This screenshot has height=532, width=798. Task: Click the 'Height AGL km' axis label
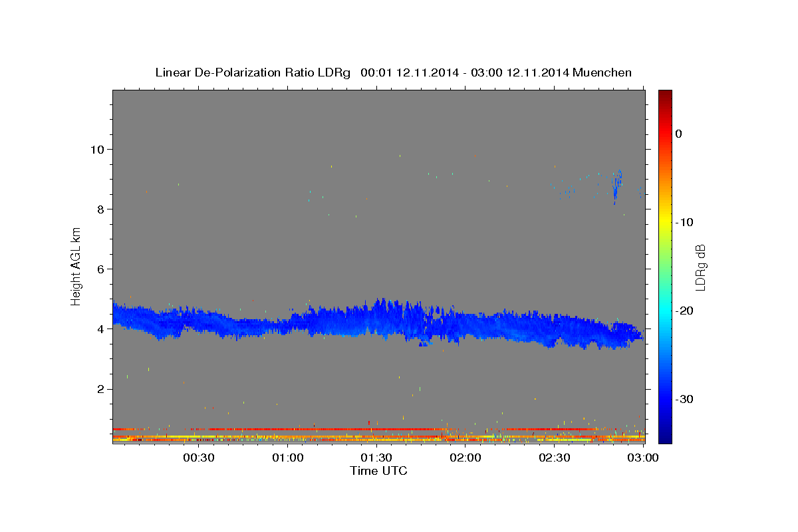click(x=76, y=266)
